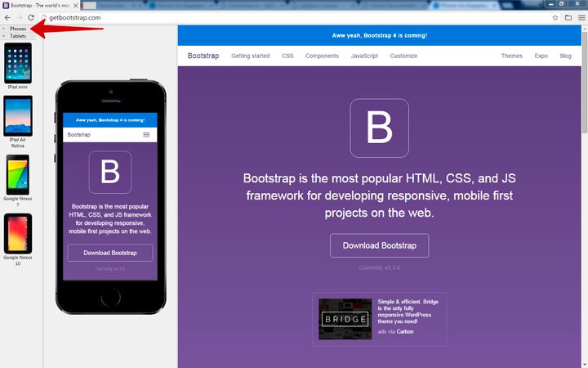Click the browser back arrow

pos(7,17)
